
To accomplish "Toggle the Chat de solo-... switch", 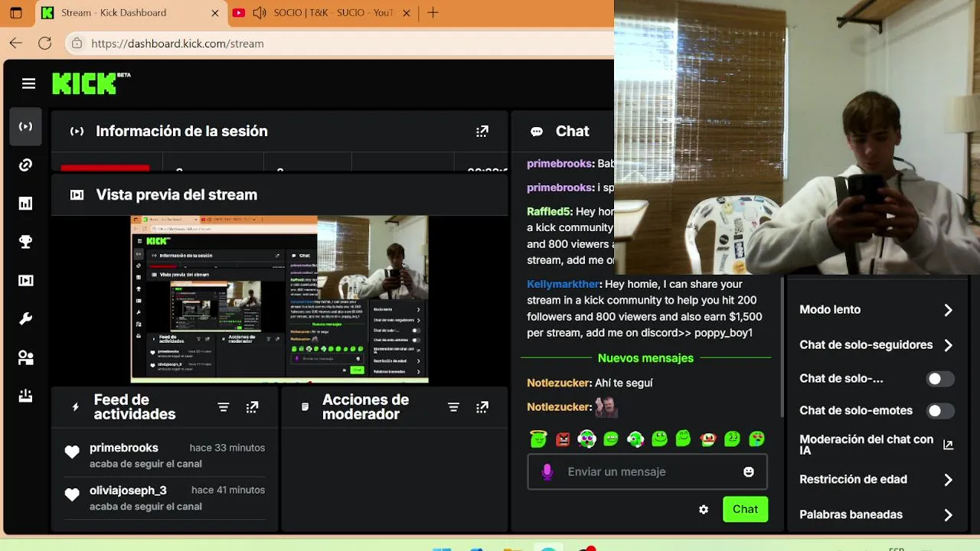I will [x=940, y=379].
